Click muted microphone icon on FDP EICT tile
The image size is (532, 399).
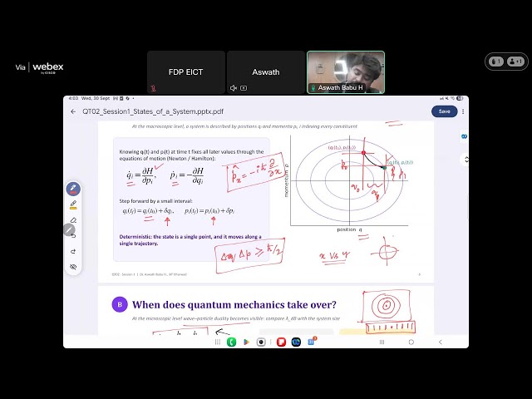(x=153, y=88)
